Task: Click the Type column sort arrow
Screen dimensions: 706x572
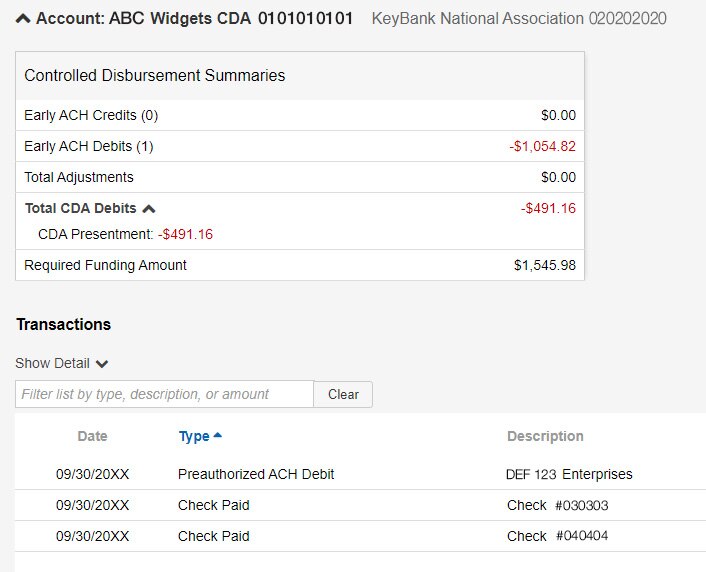Action: click(x=218, y=436)
